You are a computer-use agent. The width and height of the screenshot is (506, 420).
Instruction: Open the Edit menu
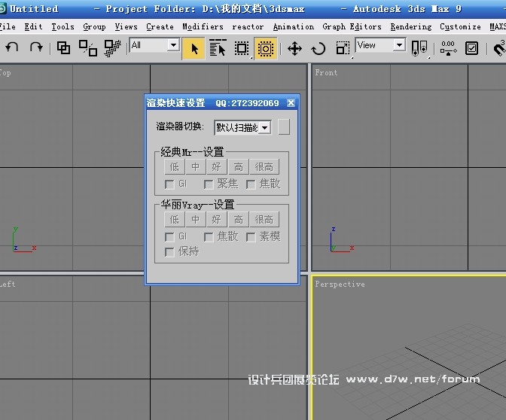34,27
